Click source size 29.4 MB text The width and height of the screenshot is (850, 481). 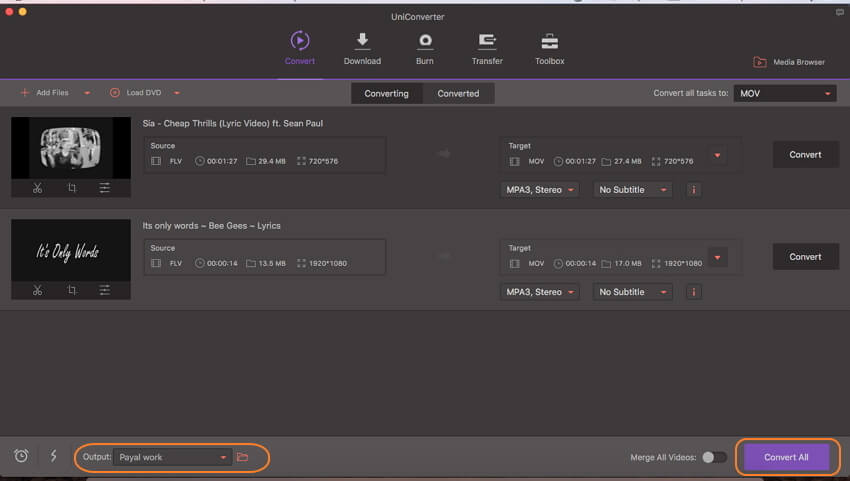coord(272,161)
